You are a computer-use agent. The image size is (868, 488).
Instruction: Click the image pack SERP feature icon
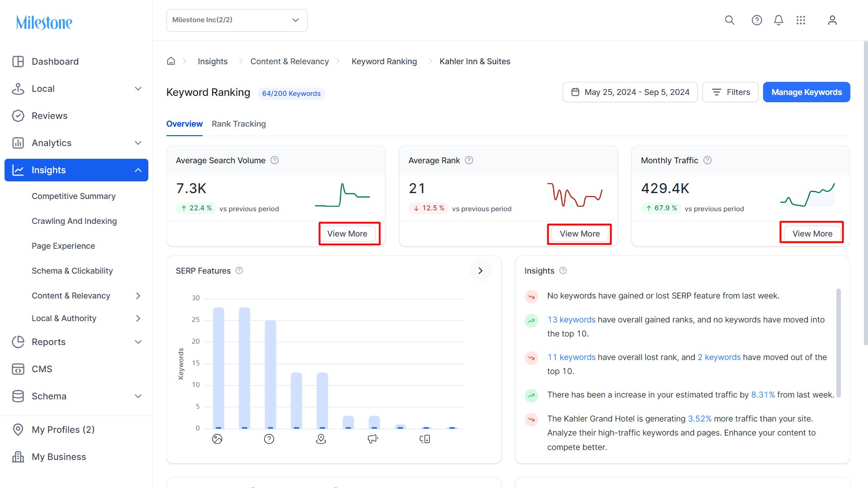point(217,439)
